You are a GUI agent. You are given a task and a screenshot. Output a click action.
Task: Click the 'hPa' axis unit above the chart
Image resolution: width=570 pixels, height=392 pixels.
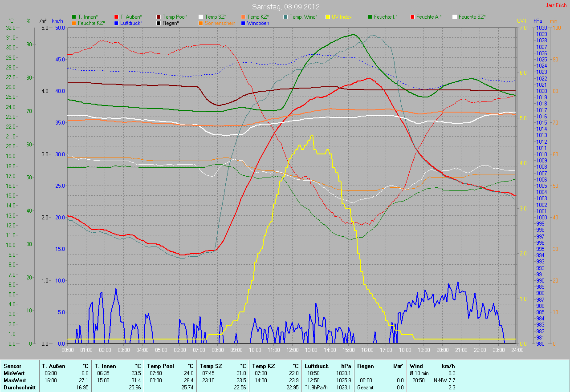coord(538,21)
